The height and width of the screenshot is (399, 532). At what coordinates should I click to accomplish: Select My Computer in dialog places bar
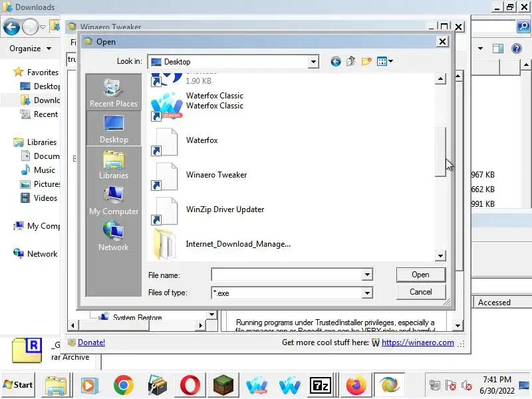click(x=114, y=201)
